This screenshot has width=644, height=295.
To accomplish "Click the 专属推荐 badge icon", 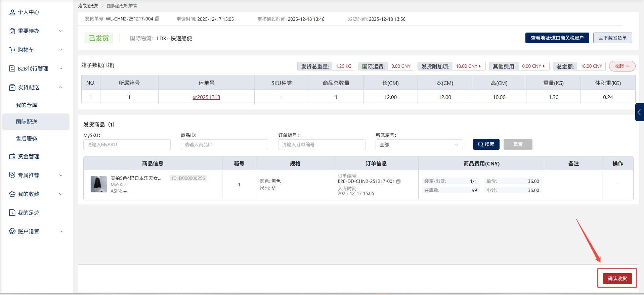I will pyautogui.click(x=12, y=175).
